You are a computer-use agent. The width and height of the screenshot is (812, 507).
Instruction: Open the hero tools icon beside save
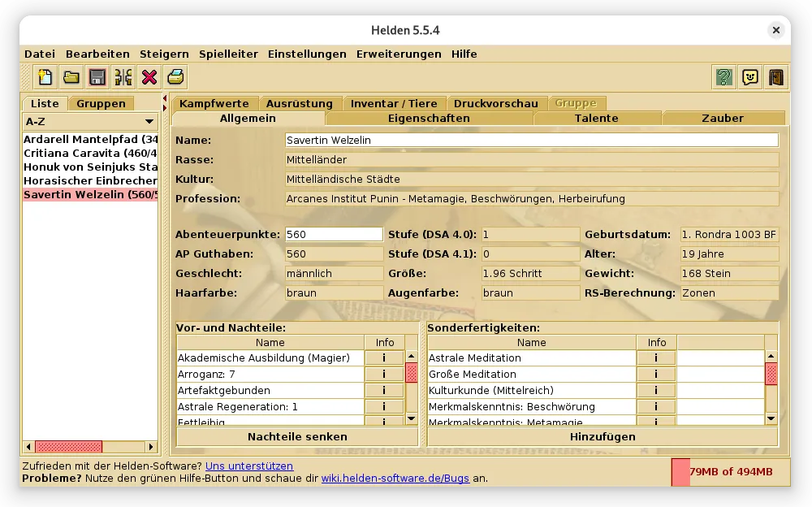tap(123, 78)
